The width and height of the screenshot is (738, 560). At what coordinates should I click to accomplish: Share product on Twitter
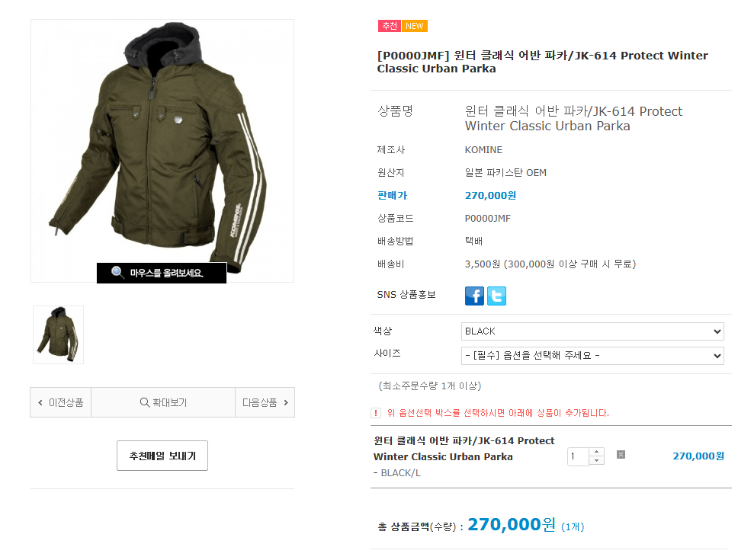click(x=496, y=296)
